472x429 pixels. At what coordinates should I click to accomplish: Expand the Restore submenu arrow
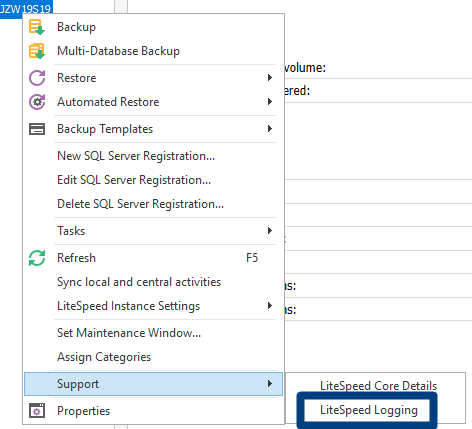coord(270,78)
